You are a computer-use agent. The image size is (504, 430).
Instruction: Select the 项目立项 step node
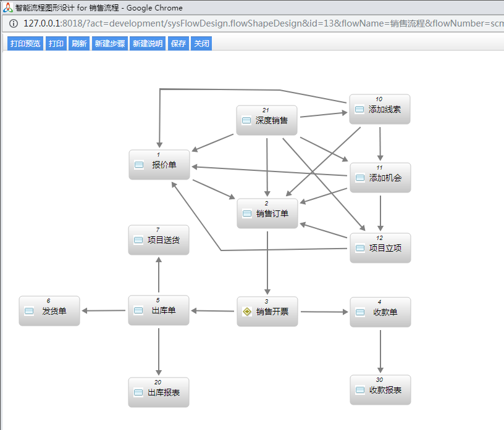[x=380, y=248]
